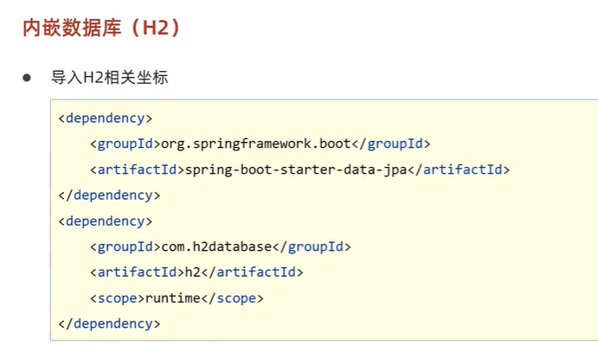
Task: Click the bullet dot before 导入H2相关坐标
Action: pyautogui.click(x=27, y=78)
